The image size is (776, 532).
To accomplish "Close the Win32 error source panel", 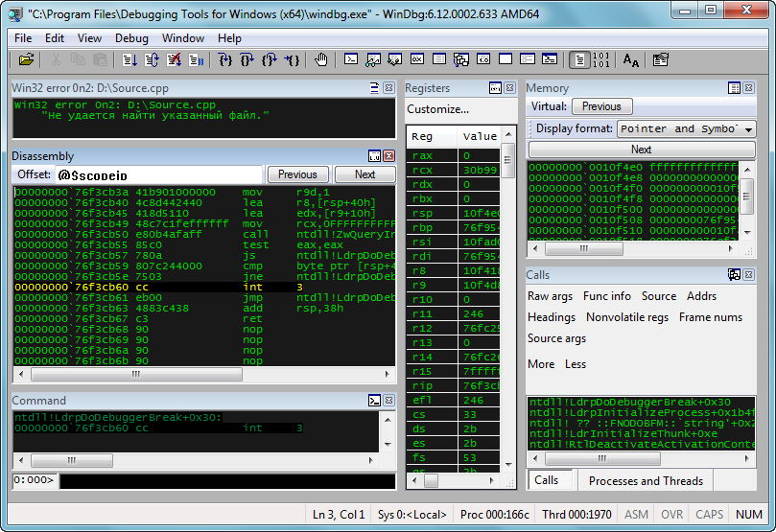I will [389, 88].
